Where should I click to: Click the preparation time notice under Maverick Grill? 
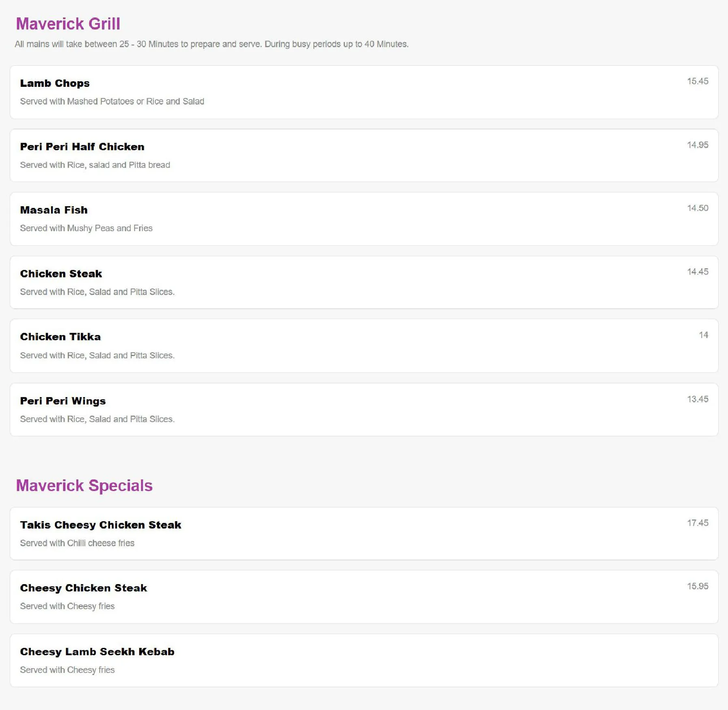(x=212, y=44)
